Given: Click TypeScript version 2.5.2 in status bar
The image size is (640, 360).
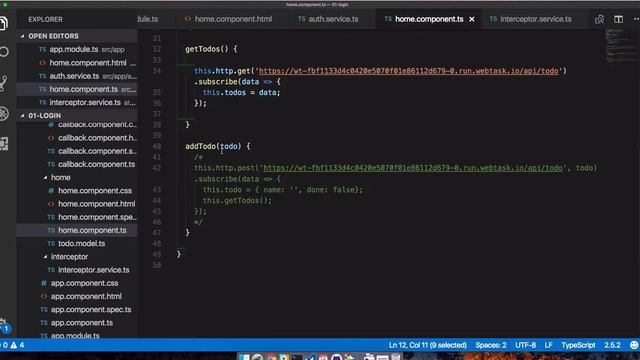Looking at the screenshot, I should (x=612, y=345).
